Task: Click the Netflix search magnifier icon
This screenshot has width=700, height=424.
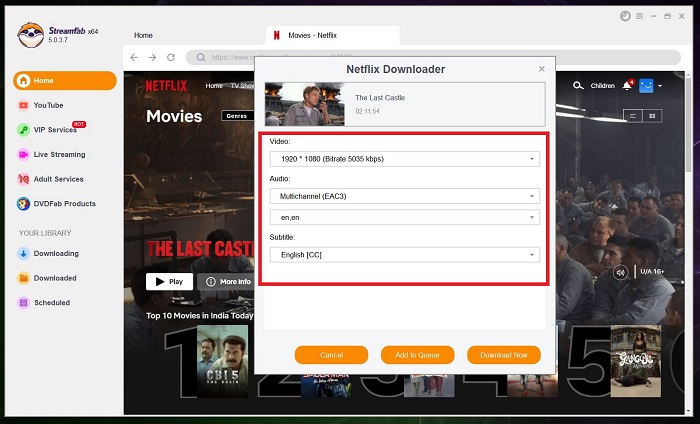Action: click(578, 86)
